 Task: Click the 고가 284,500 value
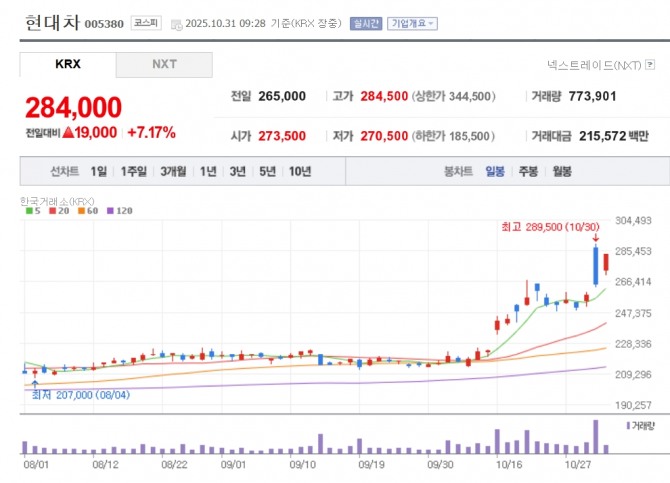coord(384,96)
